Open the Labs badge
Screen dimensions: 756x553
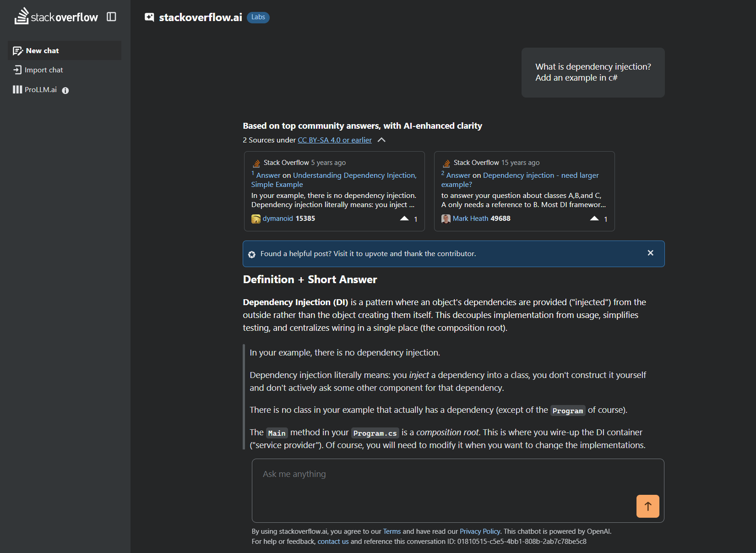click(258, 17)
